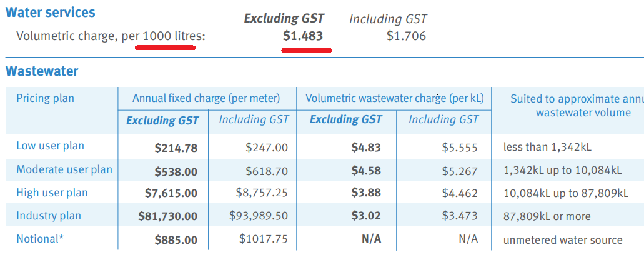The height and width of the screenshot is (267, 644).
Task: Click the underlined $1.483 water charge
Action: click(x=303, y=36)
